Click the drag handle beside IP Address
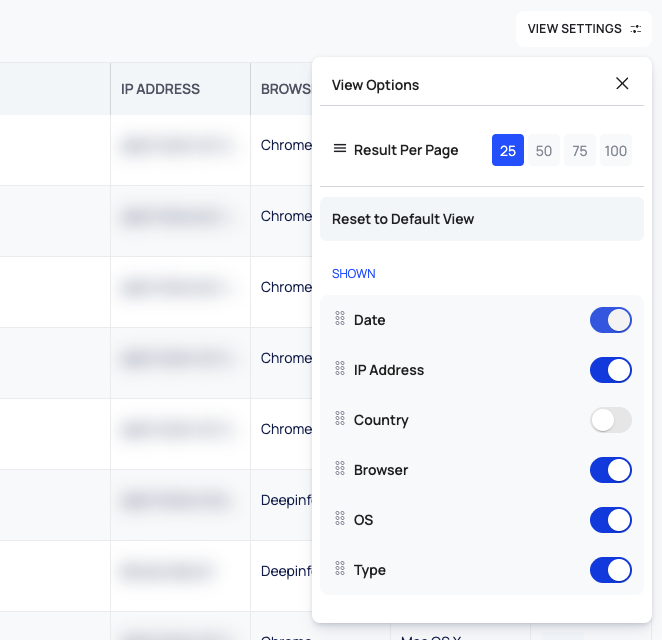662x640 pixels. click(x=340, y=368)
